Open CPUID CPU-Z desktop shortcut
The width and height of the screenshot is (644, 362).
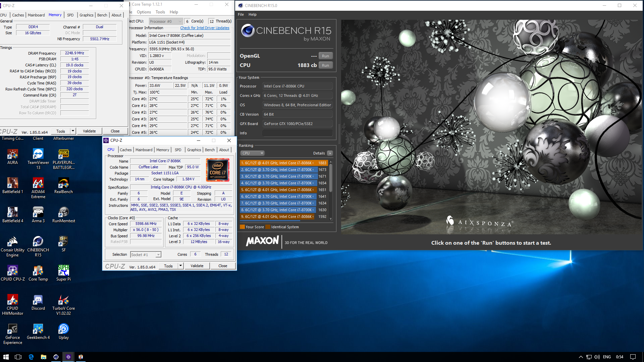[x=13, y=274]
